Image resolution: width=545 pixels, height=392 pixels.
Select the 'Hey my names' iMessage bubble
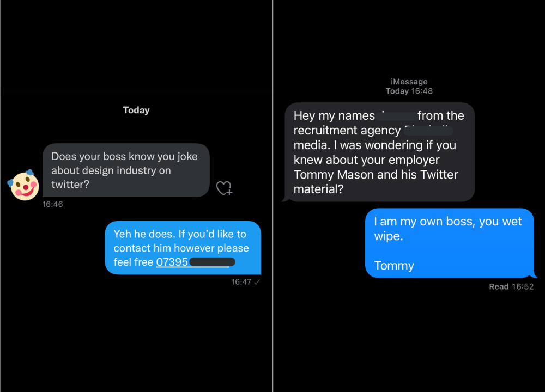point(379,152)
